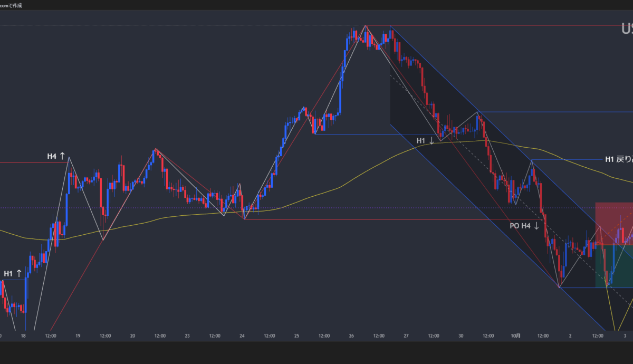Click the "comで作成" text in title bar
This screenshot has height=364, width=633.
(11, 5)
